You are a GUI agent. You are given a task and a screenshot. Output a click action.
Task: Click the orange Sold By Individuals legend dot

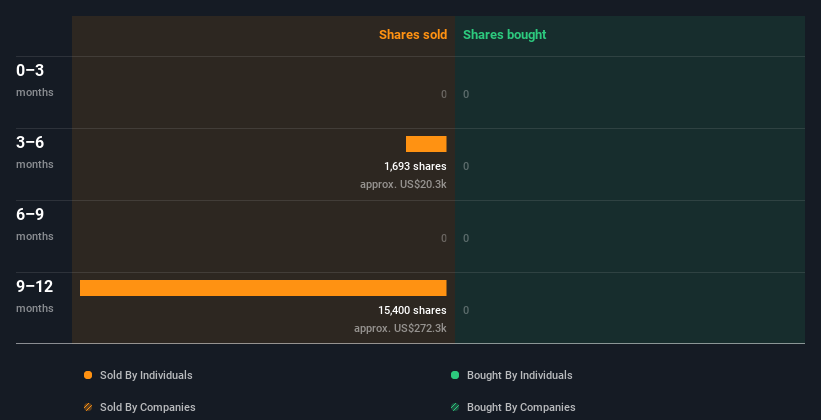88,375
